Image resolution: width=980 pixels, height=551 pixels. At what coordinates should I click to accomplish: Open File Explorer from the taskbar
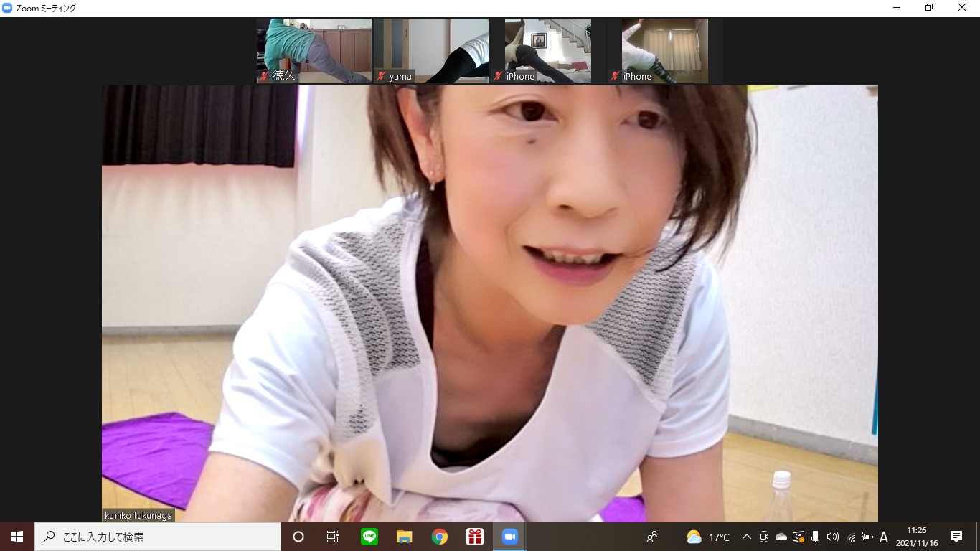405,537
